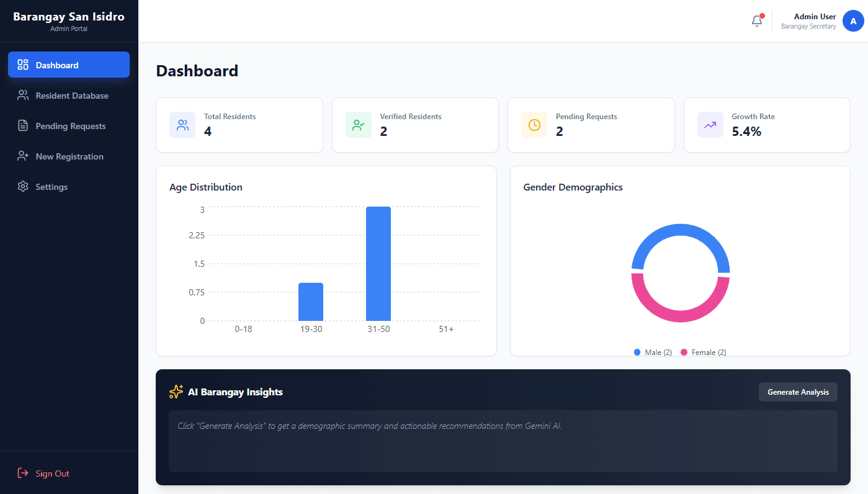The height and width of the screenshot is (494, 868).
Task: Click the Settings gear icon
Action: [x=23, y=186]
